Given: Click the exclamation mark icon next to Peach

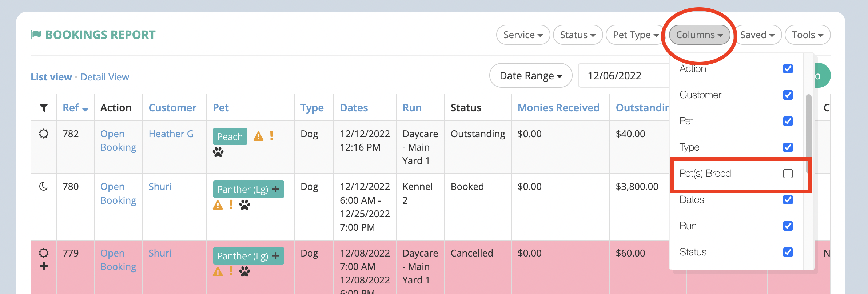Looking at the screenshot, I should [272, 136].
